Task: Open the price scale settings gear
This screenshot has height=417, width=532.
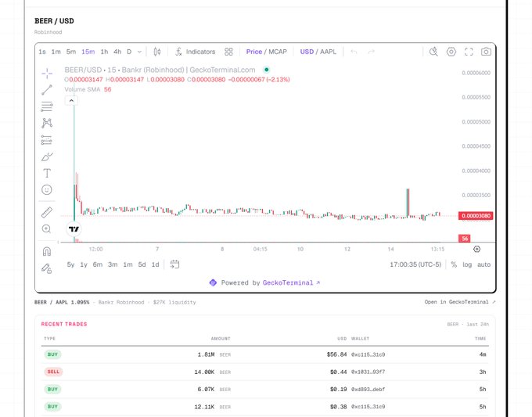Action: point(476,249)
